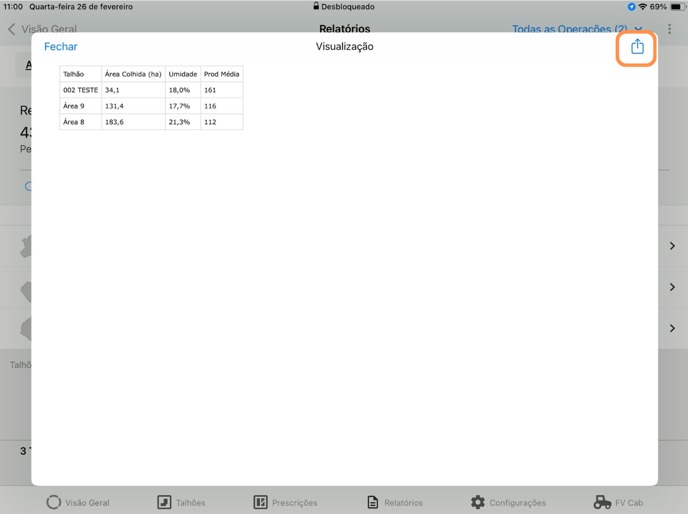This screenshot has width=688, height=514.
Task: Open the Prescrições tab
Action: tap(260, 502)
